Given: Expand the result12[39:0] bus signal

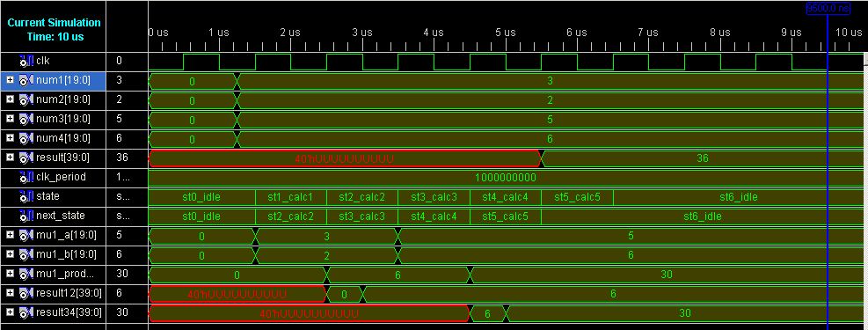Looking at the screenshot, I should (11, 293).
